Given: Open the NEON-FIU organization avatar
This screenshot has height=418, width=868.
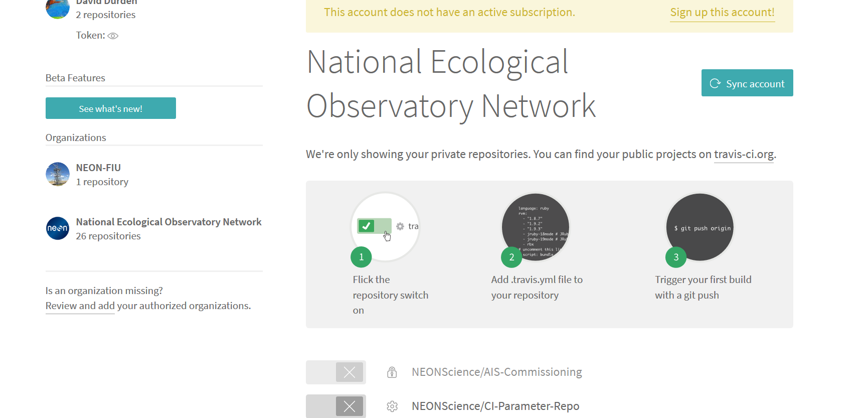Looking at the screenshot, I should point(58,174).
